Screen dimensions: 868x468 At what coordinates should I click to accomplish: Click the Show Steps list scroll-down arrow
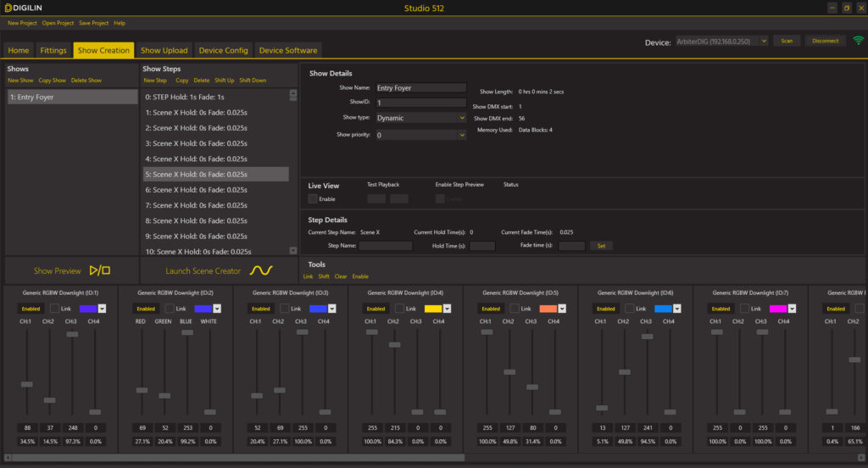pyautogui.click(x=294, y=251)
